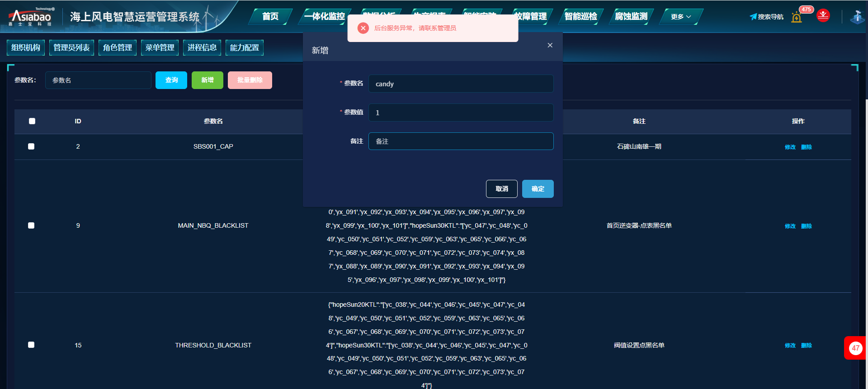The width and height of the screenshot is (868, 389).
Task: Click the red drowning-person safety alert icon
Action: pos(823,16)
